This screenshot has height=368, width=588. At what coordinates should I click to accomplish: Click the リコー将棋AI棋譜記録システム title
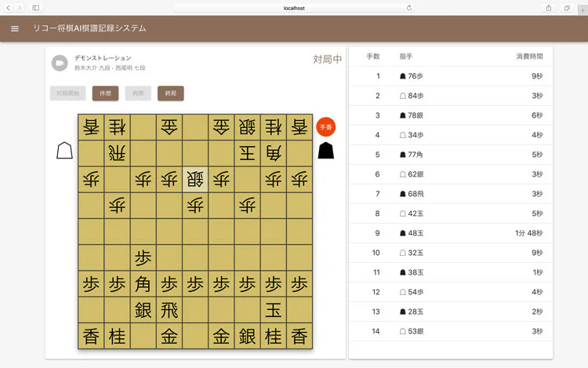click(x=89, y=28)
